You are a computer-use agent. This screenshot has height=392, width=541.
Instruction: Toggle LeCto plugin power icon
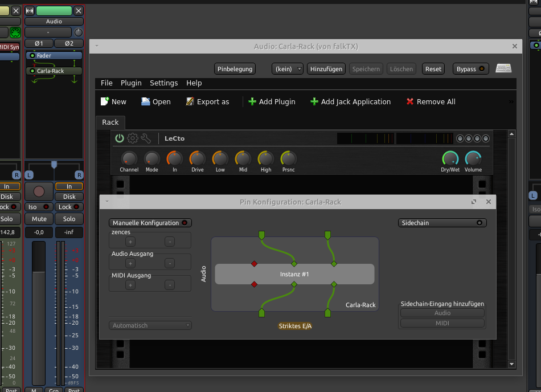click(x=120, y=138)
